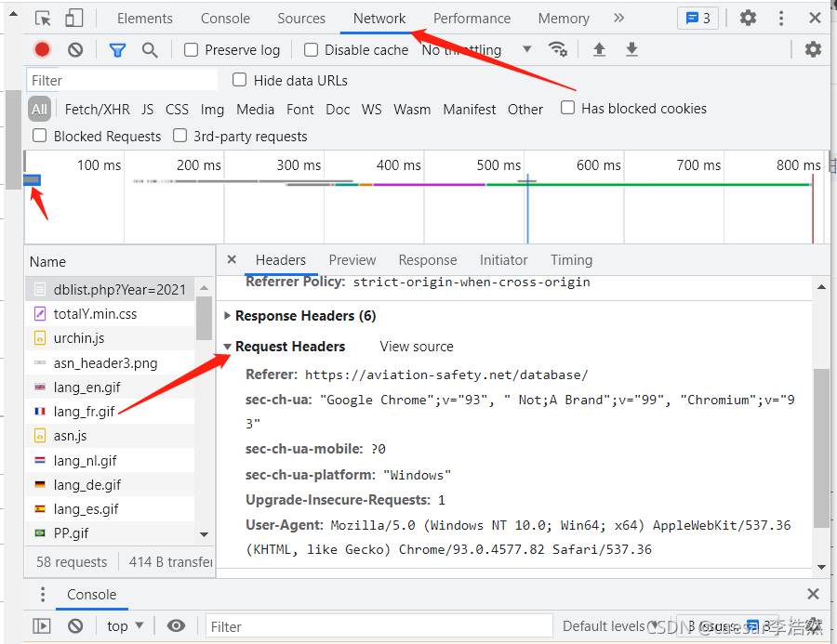Check 3rd-party requests

(x=179, y=136)
